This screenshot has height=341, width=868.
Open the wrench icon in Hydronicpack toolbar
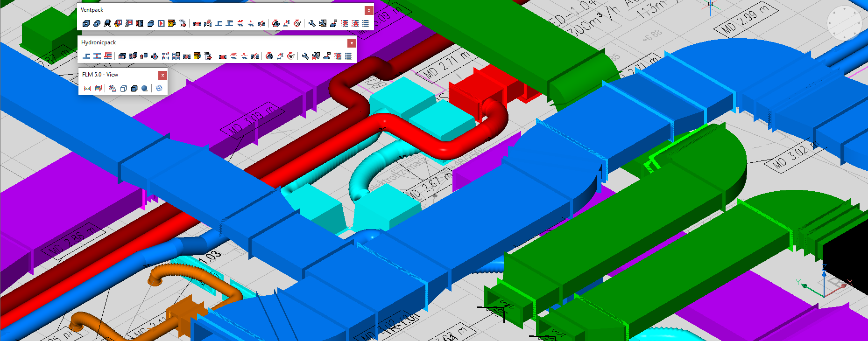(x=305, y=56)
